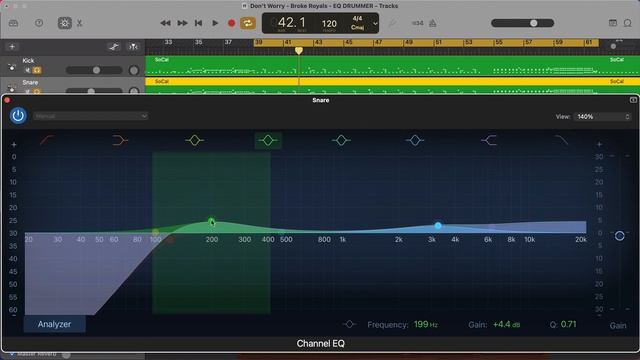Click the catch playhead button
Viewport: 640px width, 360px height.
pos(133,47)
